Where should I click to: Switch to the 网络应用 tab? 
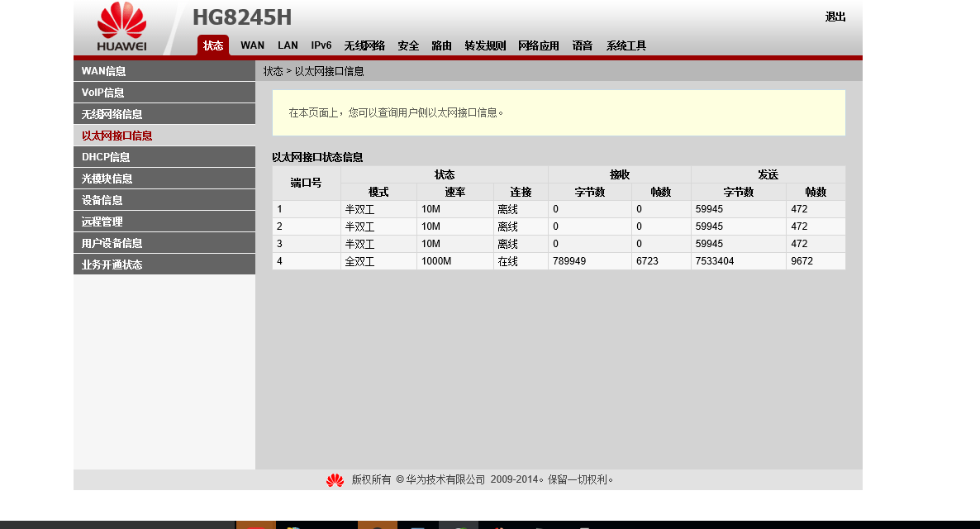tap(538, 45)
